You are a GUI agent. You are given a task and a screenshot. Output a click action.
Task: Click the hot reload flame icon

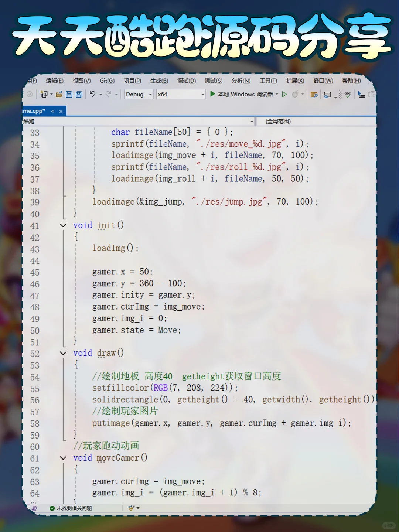point(295,94)
